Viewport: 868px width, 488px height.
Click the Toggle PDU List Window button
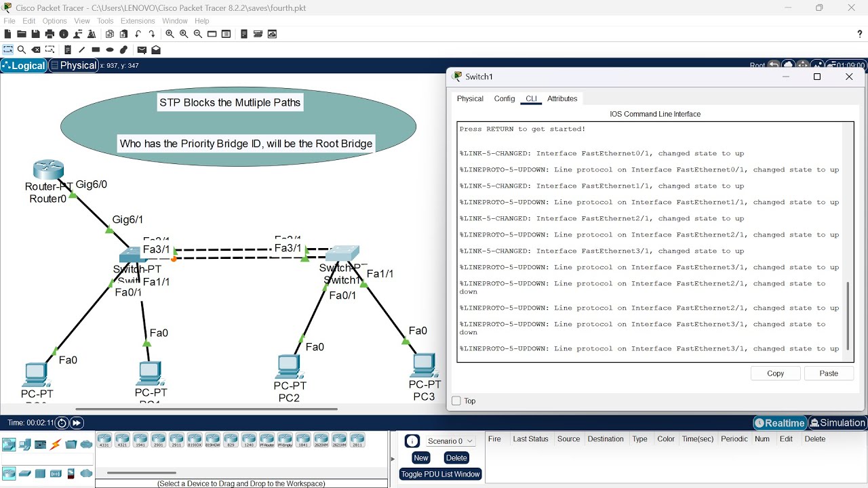point(441,474)
